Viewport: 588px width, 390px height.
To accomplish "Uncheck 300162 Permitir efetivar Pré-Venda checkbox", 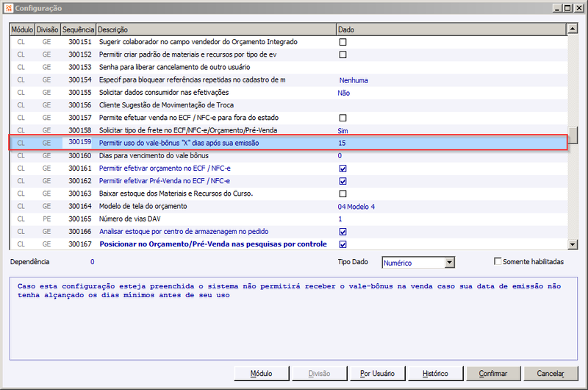I will point(343,181).
